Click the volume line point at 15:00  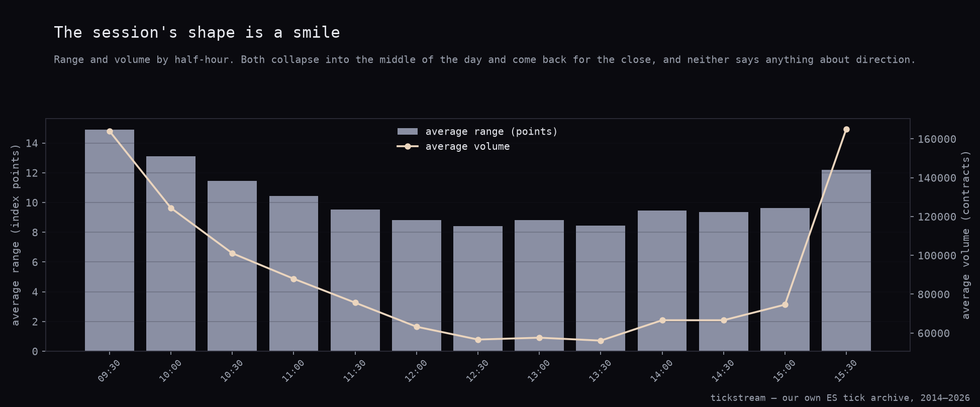point(785,304)
